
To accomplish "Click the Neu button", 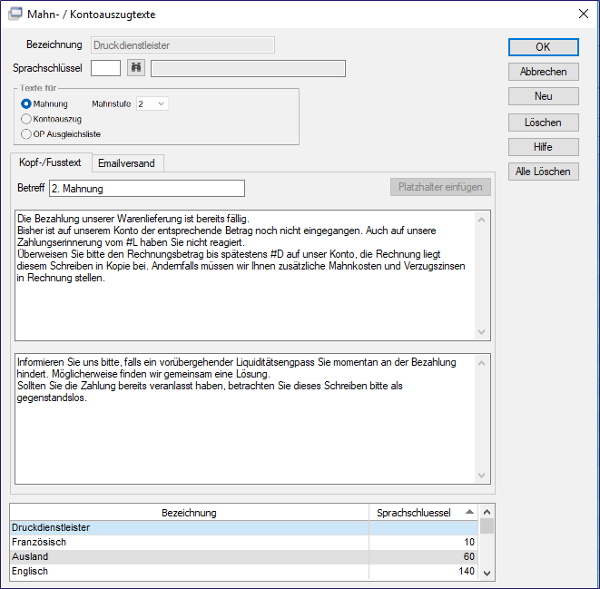I will pos(543,96).
